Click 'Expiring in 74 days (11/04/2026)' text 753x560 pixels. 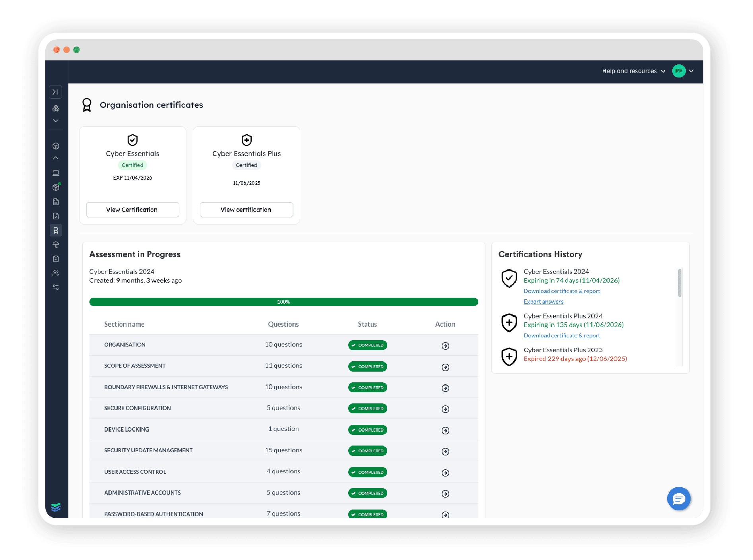[572, 281]
